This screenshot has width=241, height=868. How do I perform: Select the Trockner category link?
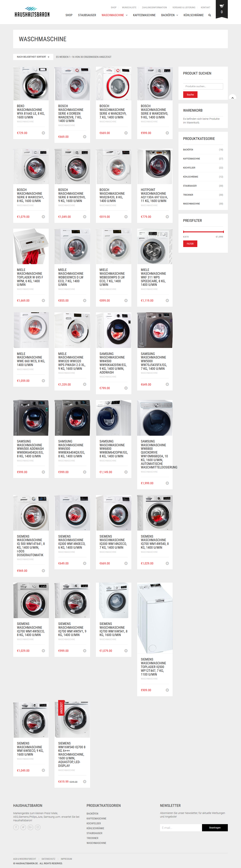click(188, 195)
